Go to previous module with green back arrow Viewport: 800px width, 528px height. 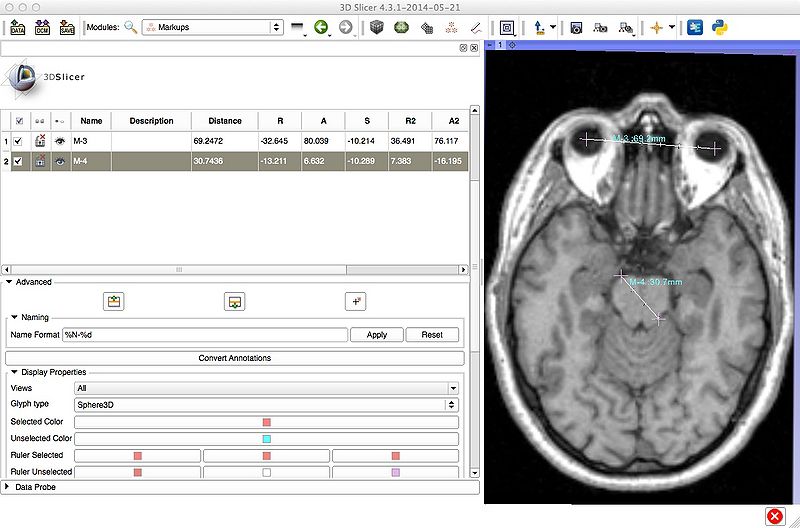[322, 28]
